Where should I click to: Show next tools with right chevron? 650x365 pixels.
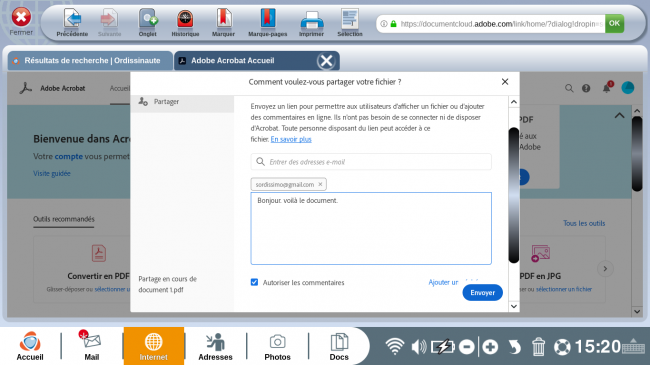coord(605,269)
